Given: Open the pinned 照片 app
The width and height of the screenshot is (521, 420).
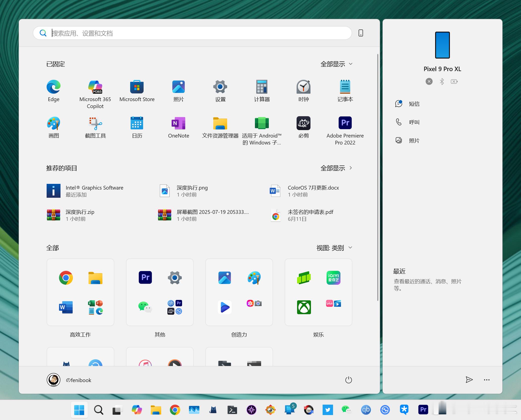Looking at the screenshot, I should pos(179,91).
